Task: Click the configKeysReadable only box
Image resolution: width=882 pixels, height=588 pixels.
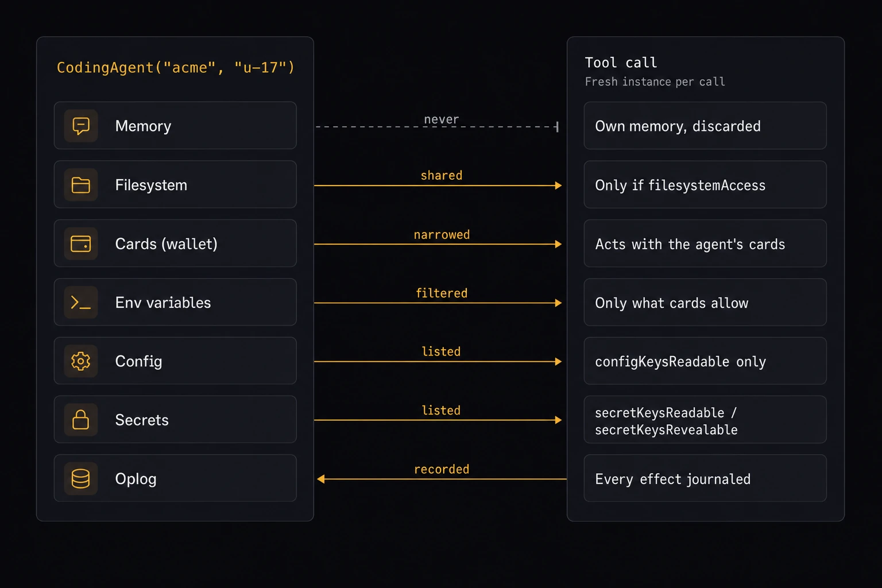Action: (x=705, y=361)
